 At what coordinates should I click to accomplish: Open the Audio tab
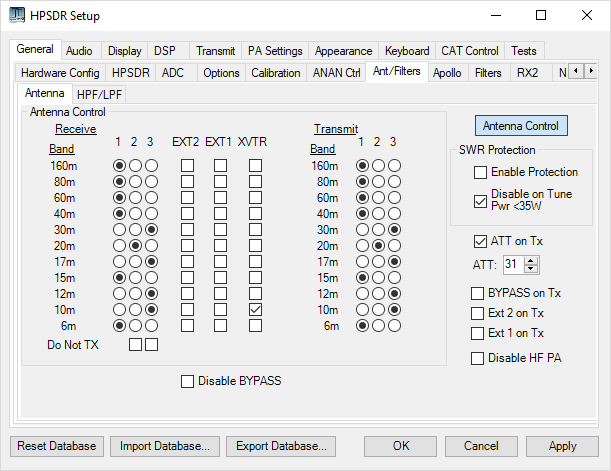pyautogui.click(x=79, y=51)
